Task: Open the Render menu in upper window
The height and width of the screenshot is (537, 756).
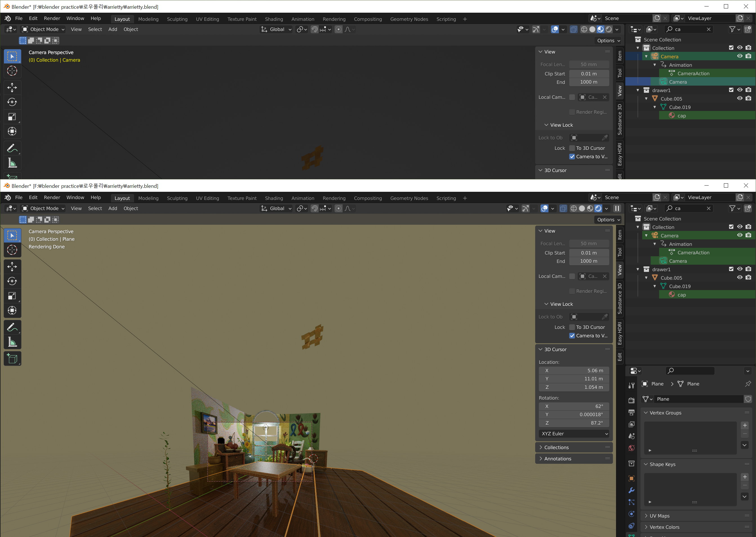Action: pyautogui.click(x=52, y=19)
